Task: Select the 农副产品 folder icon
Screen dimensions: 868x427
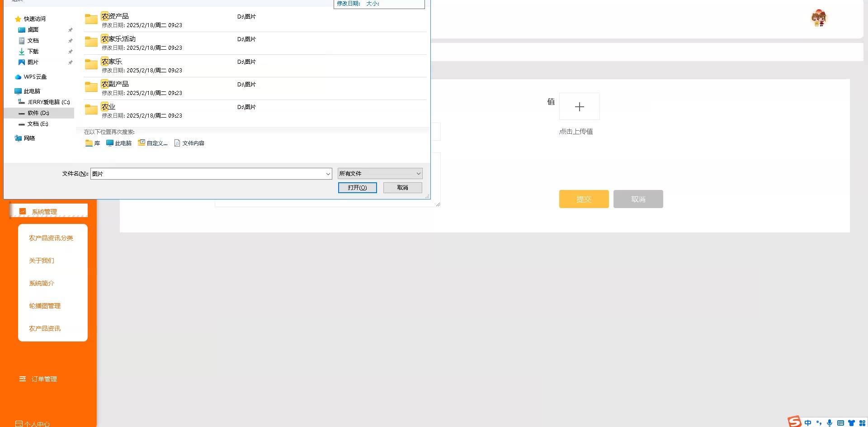Action: click(x=91, y=87)
